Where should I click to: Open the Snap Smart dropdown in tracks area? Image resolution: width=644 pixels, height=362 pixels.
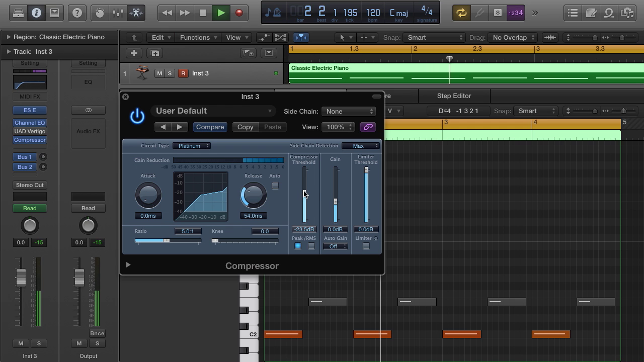[434, 37]
